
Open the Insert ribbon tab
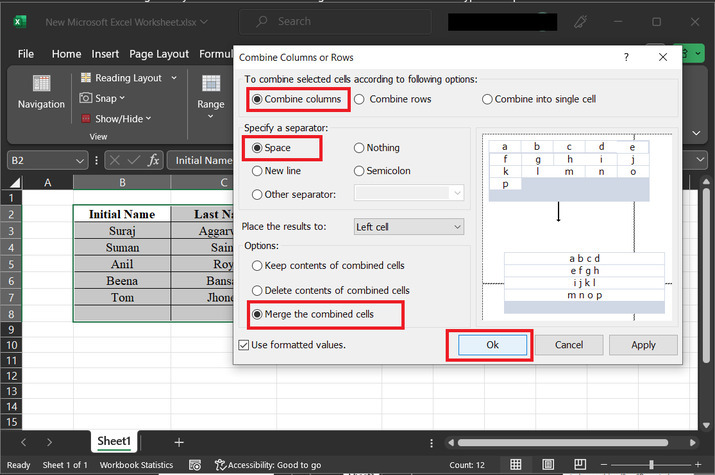[105, 54]
